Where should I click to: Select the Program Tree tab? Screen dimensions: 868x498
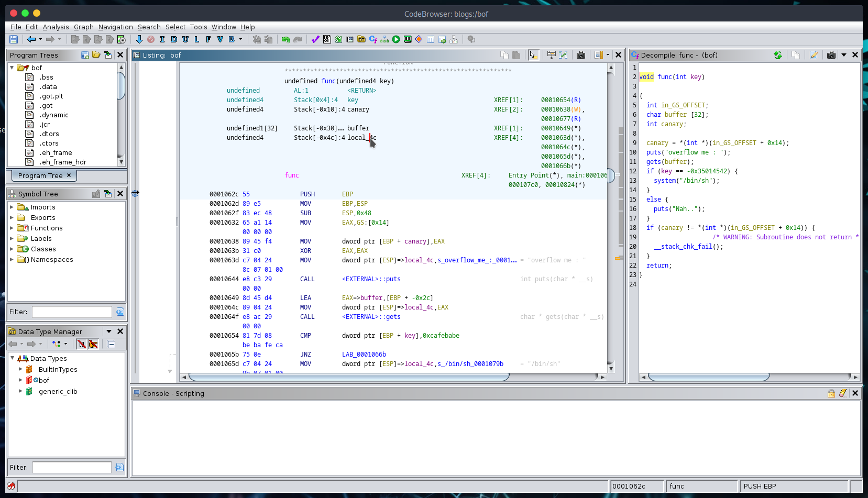tap(40, 175)
